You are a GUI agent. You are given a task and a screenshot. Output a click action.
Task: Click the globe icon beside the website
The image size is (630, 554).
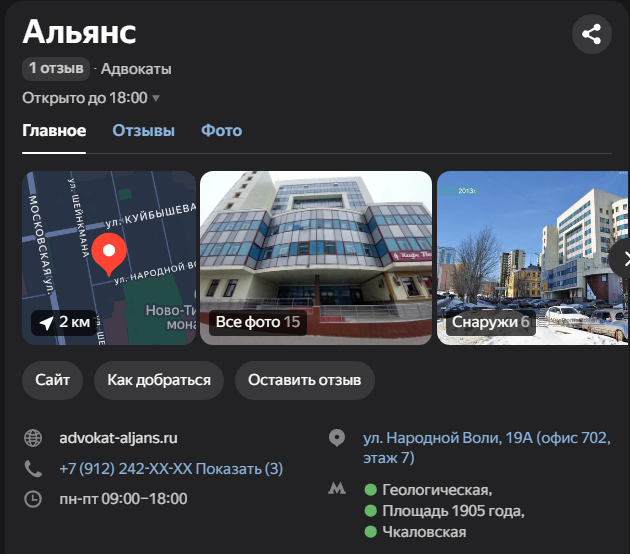pos(33,438)
